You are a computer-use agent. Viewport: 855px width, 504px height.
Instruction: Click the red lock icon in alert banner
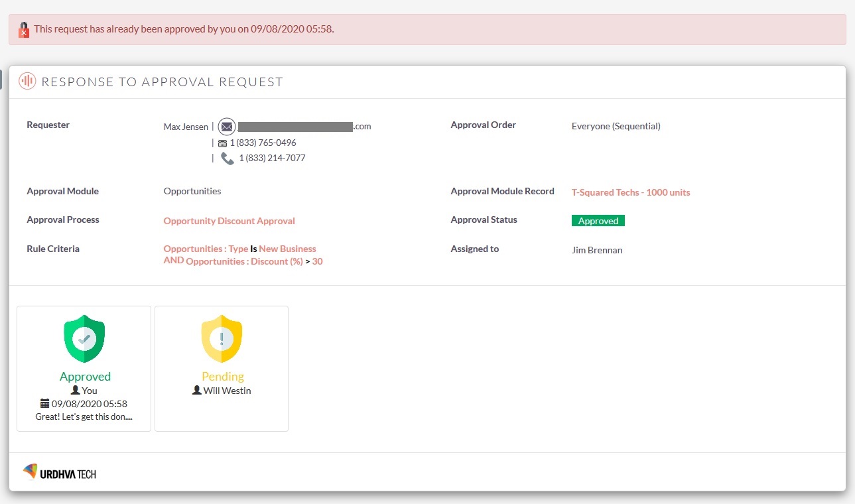(x=24, y=30)
